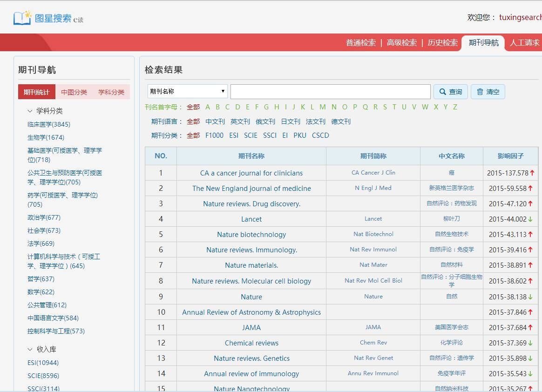Click red up arrow on JAMA row
The height and width of the screenshot is (392, 542).
point(530,327)
